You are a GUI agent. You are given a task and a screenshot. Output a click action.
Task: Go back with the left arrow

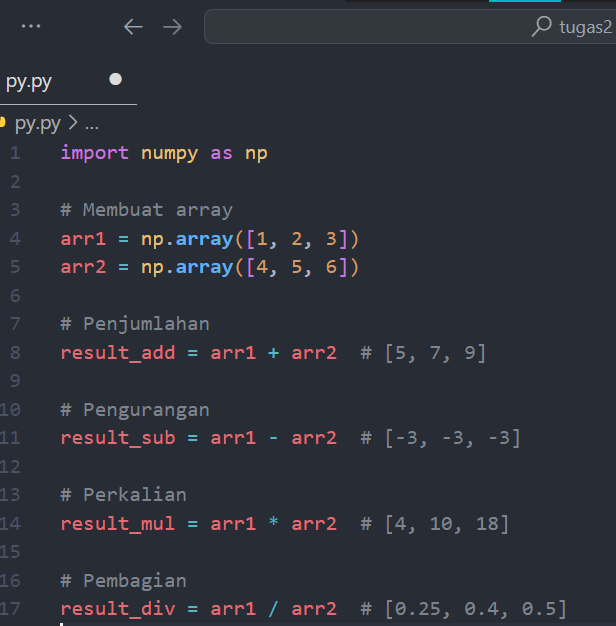coord(133,27)
